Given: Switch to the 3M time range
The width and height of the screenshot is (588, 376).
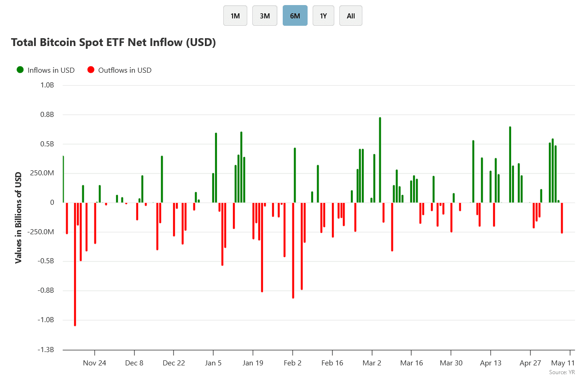Looking at the screenshot, I should [x=265, y=16].
